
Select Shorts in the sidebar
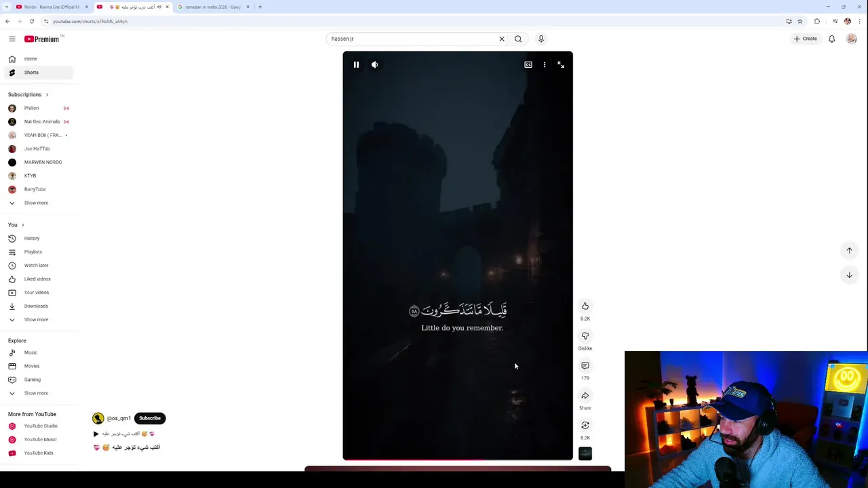click(x=37, y=73)
